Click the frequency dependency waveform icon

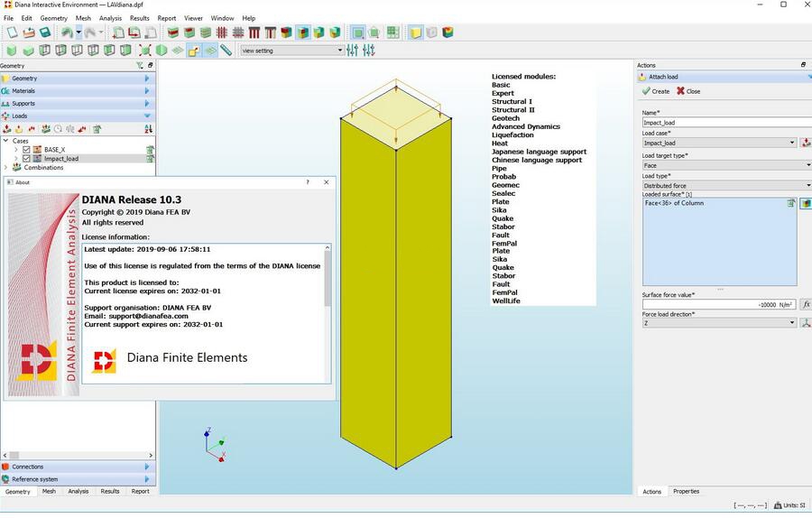69,129
